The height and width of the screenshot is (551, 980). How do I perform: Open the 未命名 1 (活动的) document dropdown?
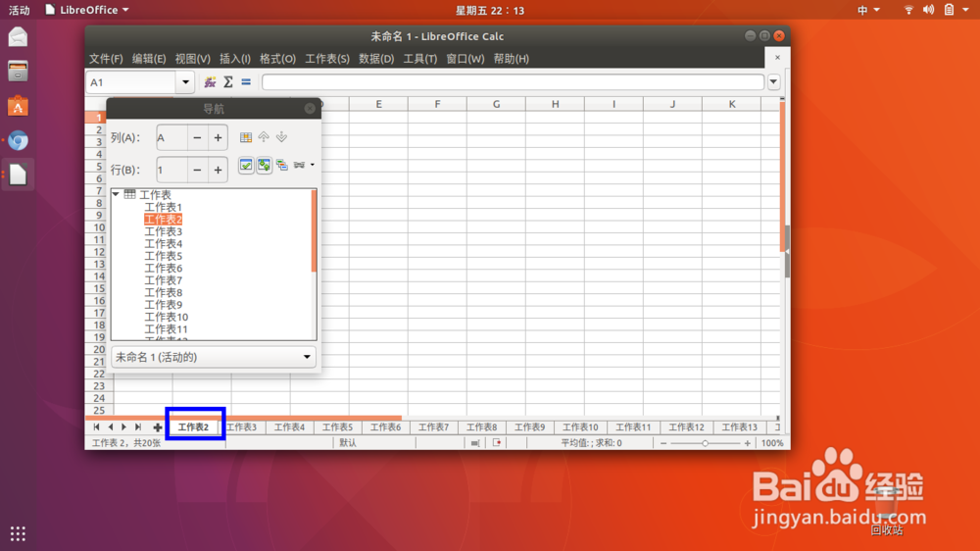tap(213, 357)
